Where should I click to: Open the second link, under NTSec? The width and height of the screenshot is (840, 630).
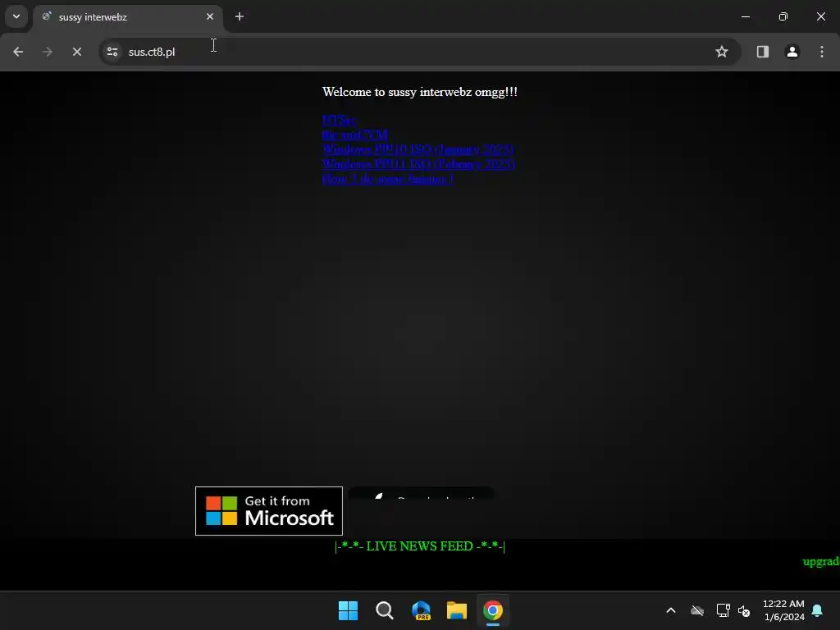pos(354,134)
